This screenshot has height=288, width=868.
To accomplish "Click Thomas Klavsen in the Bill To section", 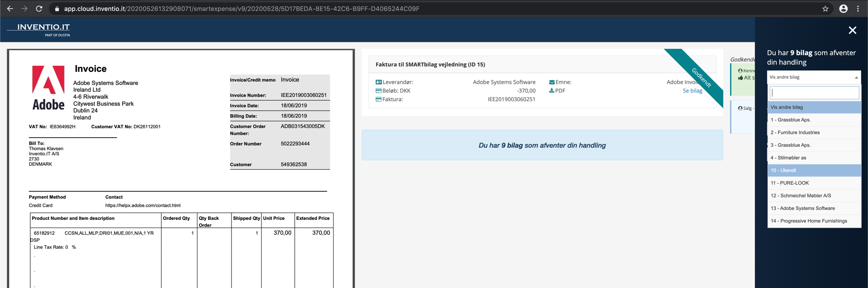I will [46, 149].
